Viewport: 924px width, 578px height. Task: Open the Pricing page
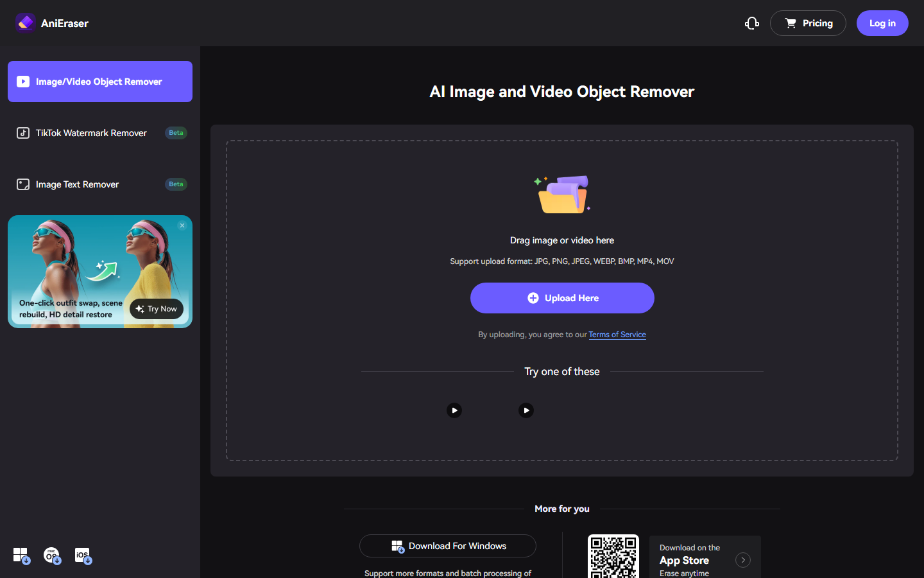808,23
